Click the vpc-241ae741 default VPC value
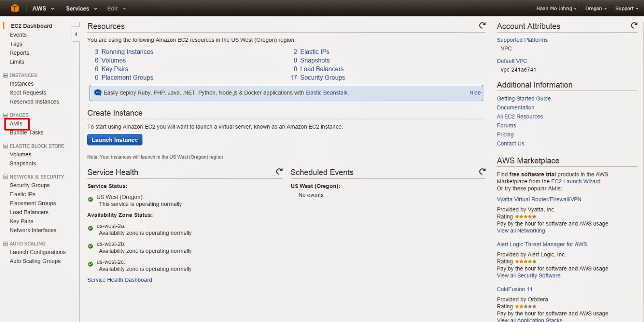Image resolution: width=644 pixels, height=322 pixels. (518, 70)
